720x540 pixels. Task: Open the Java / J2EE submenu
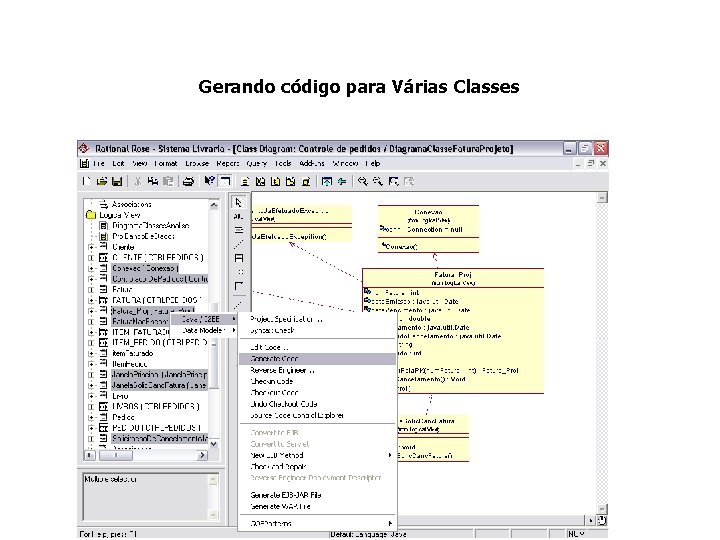pos(205,319)
